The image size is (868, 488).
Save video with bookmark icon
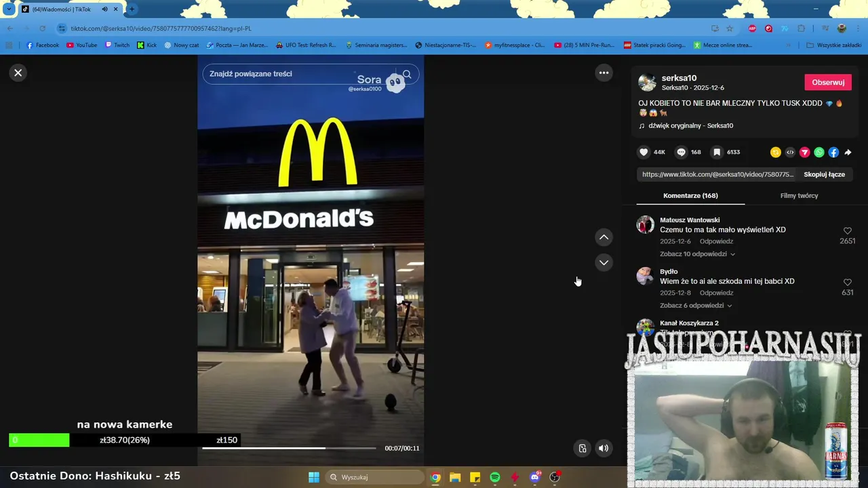tap(717, 152)
